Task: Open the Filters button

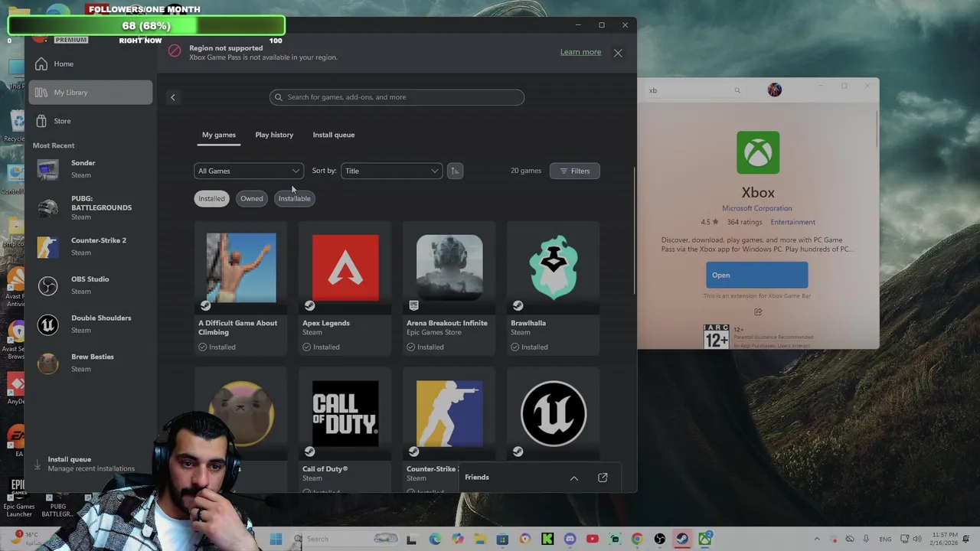Action: (x=575, y=171)
